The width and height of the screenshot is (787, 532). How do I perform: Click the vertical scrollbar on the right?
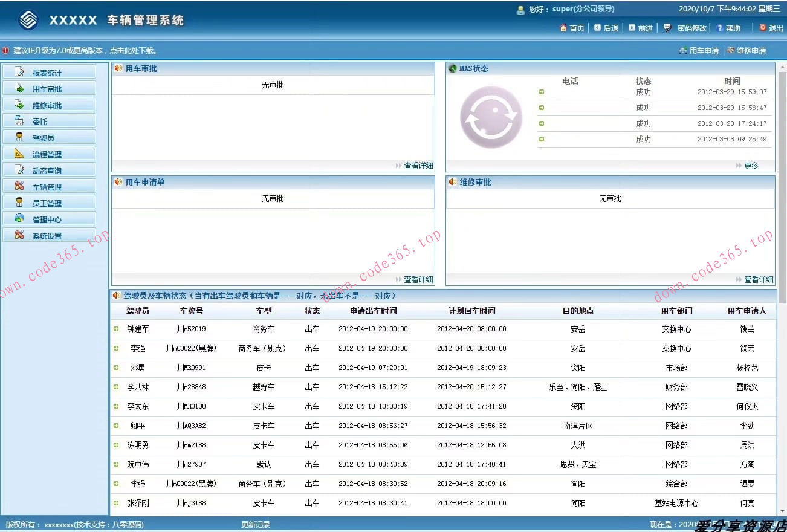coord(782,181)
